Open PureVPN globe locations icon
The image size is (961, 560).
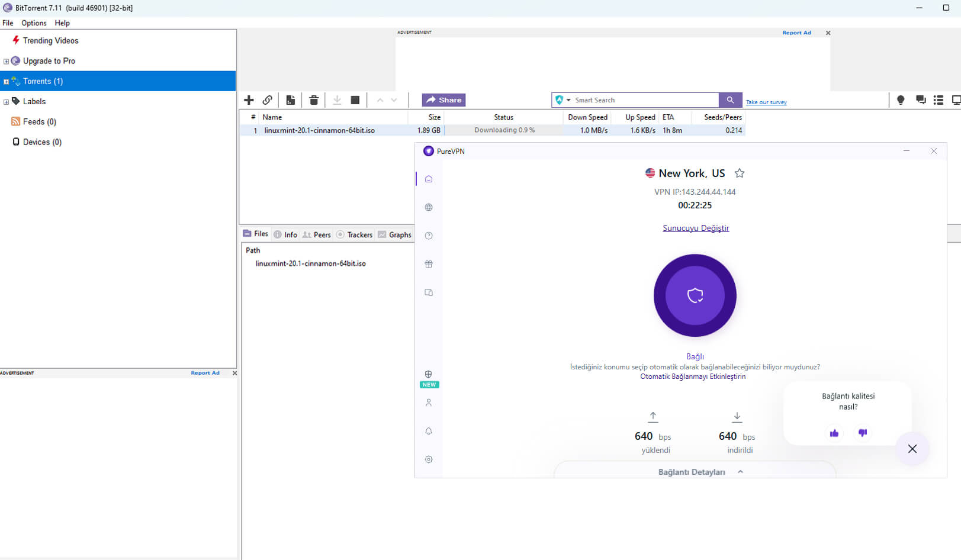point(429,207)
